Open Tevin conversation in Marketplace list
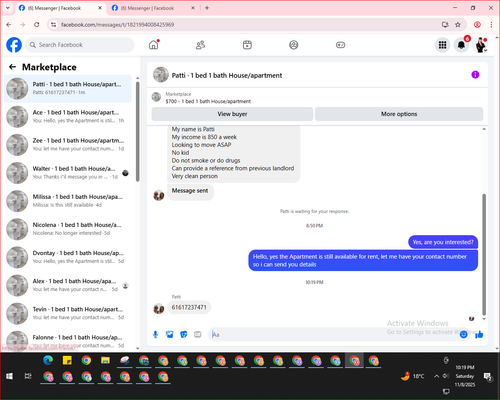 pos(68,313)
